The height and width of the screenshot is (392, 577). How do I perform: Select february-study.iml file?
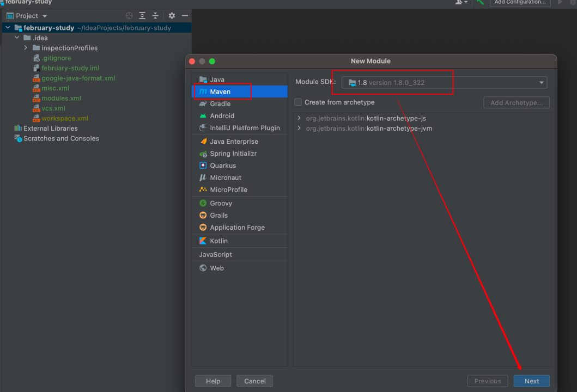(x=70, y=68)
